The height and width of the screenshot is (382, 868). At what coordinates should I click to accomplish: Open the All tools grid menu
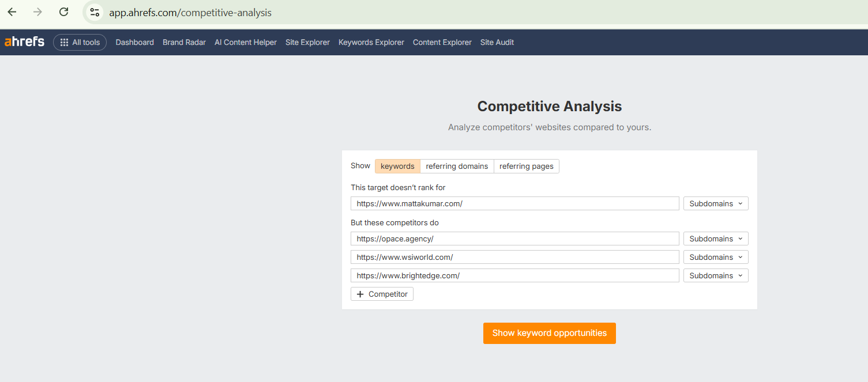pyautogui.click(x=80, y=42)
